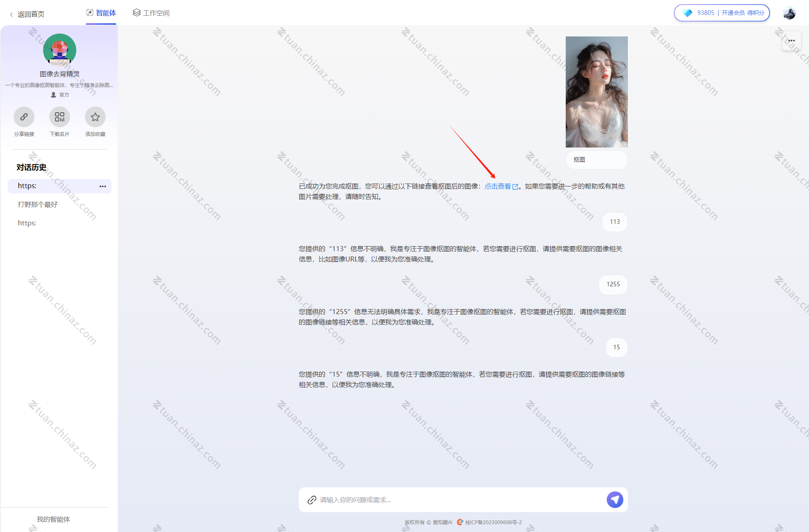Click the 版权所有 © 爱知趣AI footer text

pos(429,522)
